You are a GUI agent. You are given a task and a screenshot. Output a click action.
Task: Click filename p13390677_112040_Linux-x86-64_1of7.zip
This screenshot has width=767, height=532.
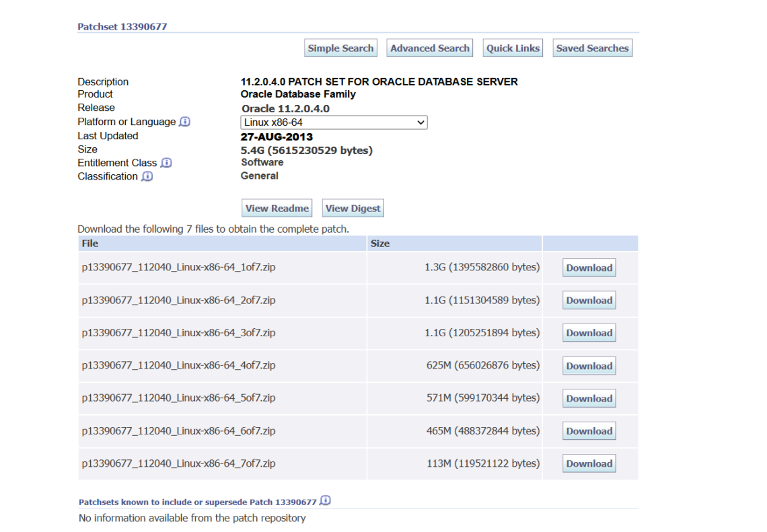point(178,268)
